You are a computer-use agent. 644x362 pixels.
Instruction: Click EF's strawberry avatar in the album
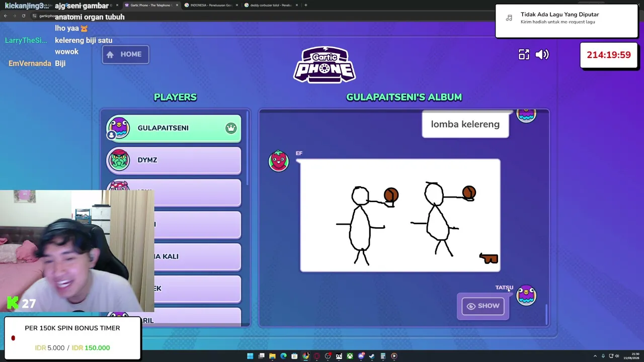pyautogui.click(x=279, y=160)
